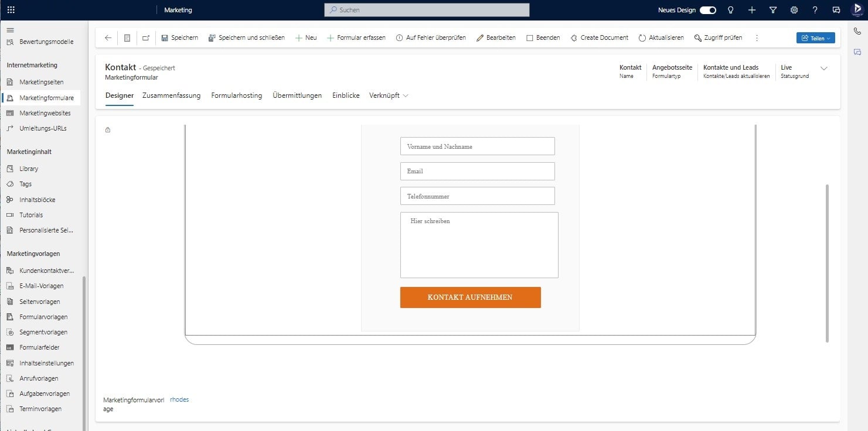Open the Suchen search bar

426,9
